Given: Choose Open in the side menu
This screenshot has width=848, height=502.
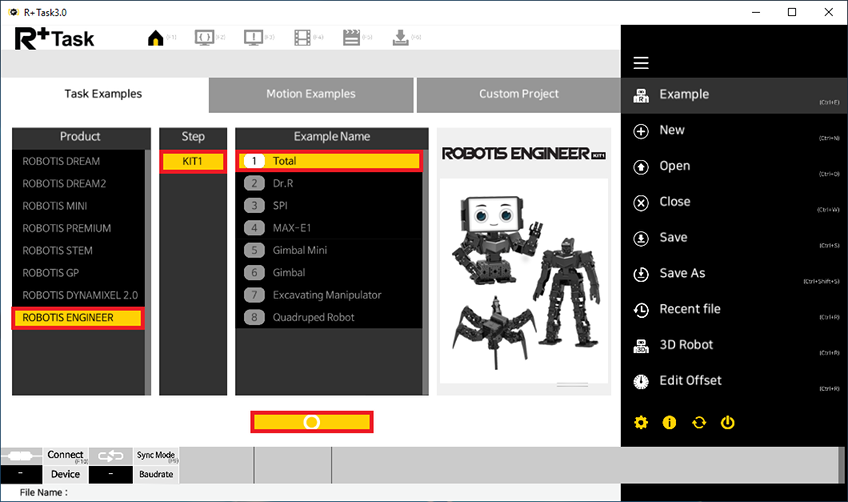Looking at the screenshot, I should pyautogui.click(x=734, y=166).
